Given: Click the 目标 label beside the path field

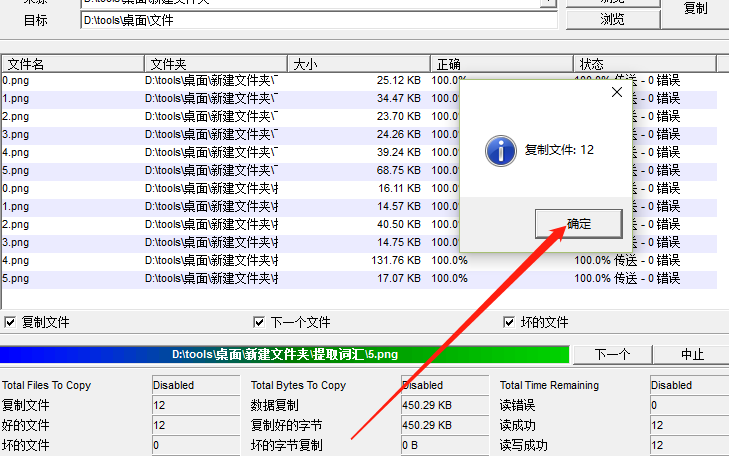Looking at the screenshot, I should click(x=36, y=20).
